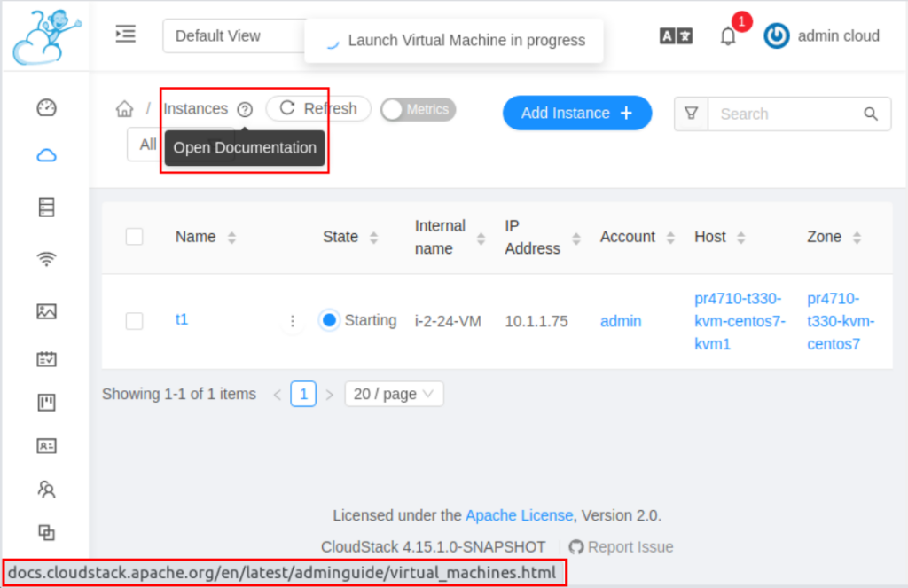Image resolution: width=908 pixels, height=588 pixels.
Task: Click the Add Instance button
Action: pos(576,113)
